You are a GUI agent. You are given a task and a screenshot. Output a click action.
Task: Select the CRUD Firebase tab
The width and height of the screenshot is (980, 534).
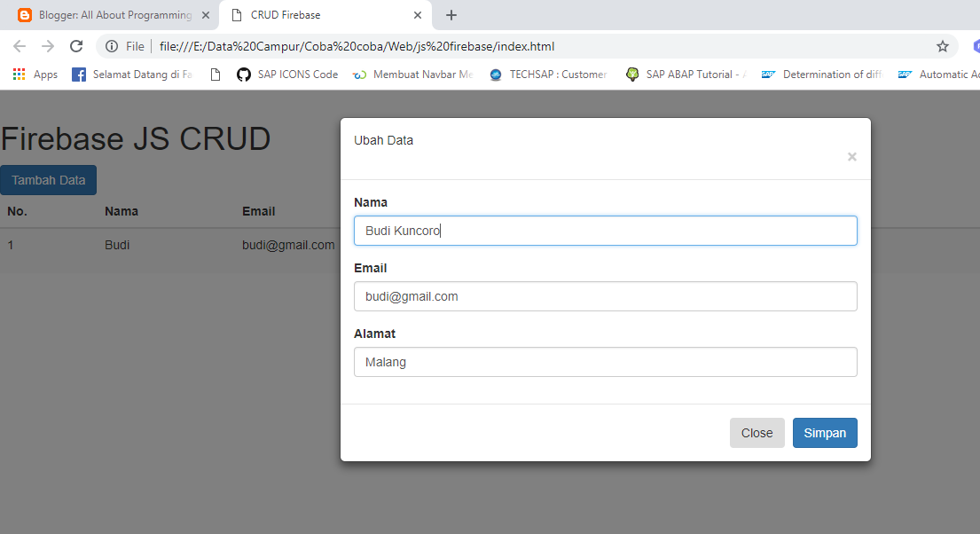click(x=302, y=15)
